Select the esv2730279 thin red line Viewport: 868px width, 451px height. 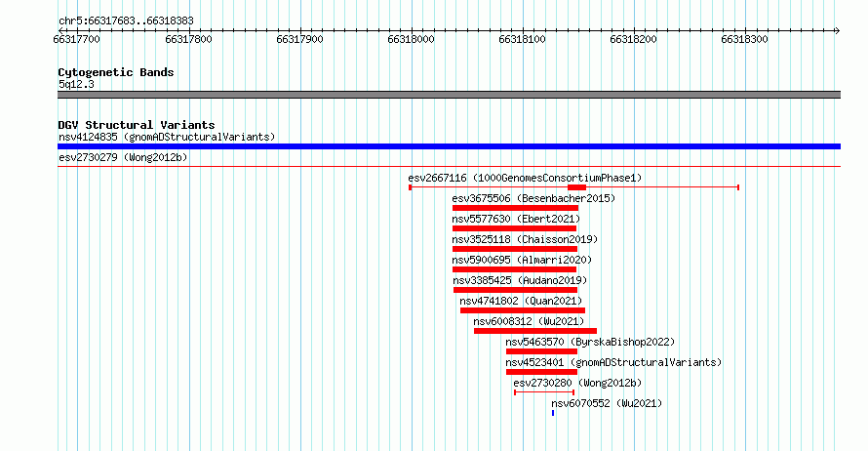(449, 166)
